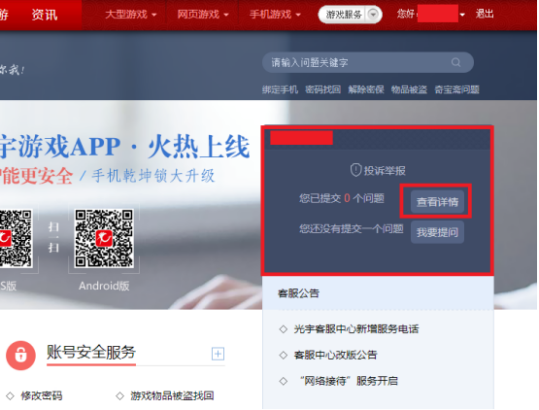539x410 pixels.
Task: Click the diamond bullet beside 游戏物品被盗找回
Action: click(120, 396)
